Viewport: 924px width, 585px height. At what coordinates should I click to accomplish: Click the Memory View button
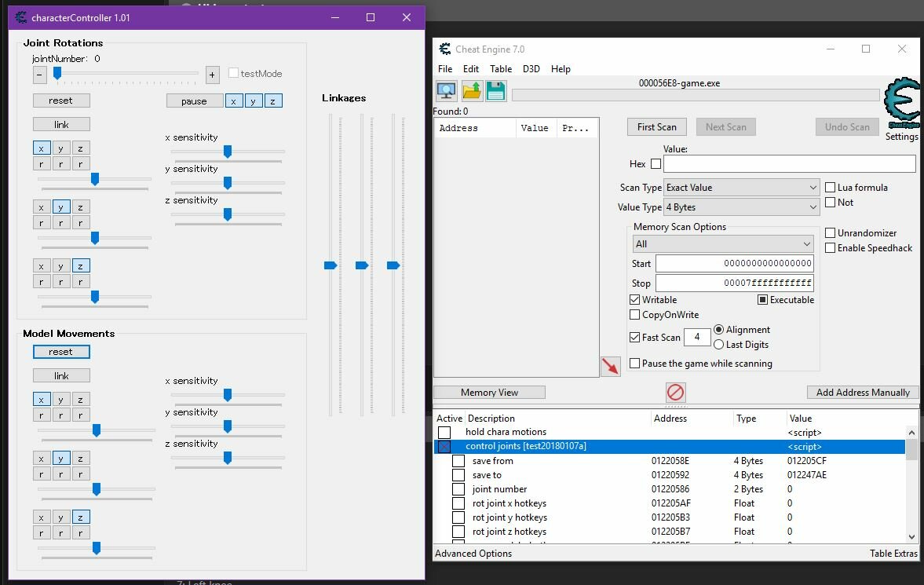tap(489, 392)
